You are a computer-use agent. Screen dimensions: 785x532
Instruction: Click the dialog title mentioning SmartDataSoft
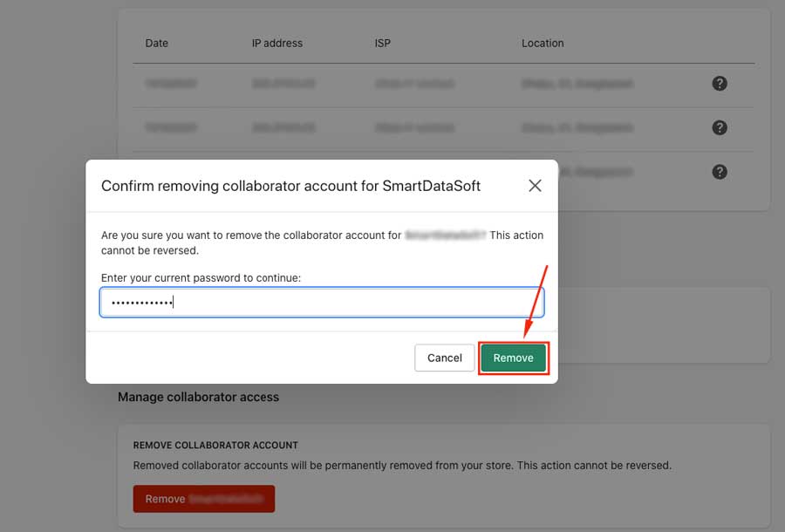(290, 186)
